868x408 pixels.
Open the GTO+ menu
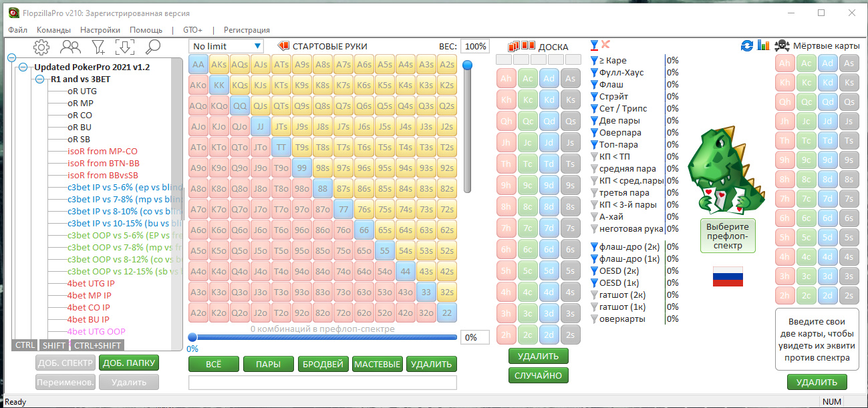point(192,29)
